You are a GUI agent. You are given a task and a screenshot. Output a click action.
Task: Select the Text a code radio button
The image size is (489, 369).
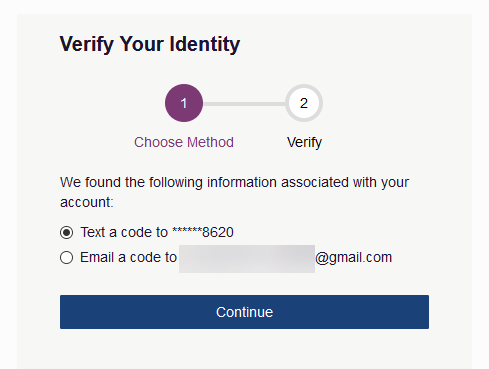(x=66, y=232)
